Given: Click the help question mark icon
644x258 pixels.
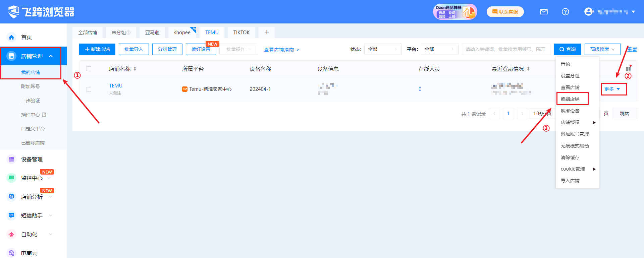Looking at the screenshot, I should click(565, 12).
